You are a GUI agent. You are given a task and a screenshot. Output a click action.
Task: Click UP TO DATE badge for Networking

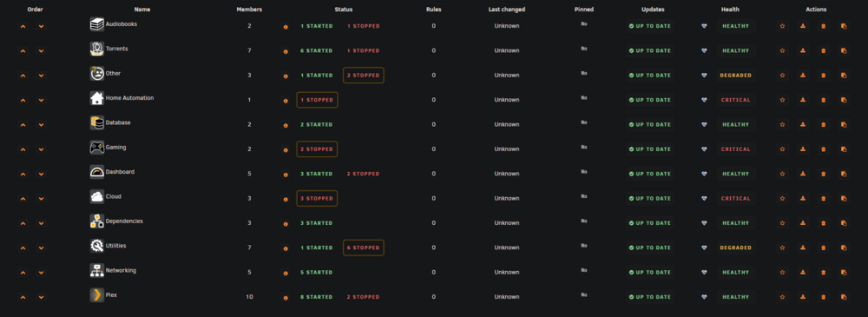pos(650,272)
